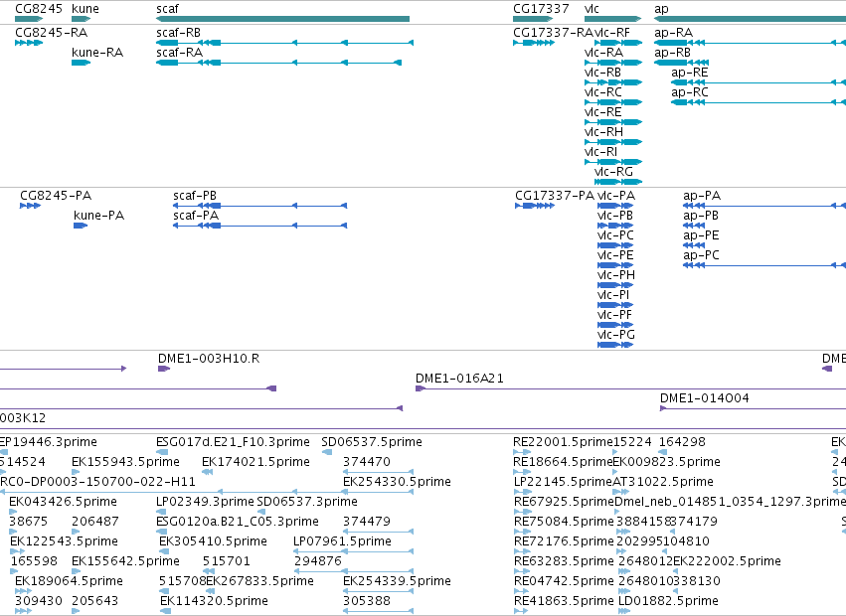Select the vlc-RA transcript

tap(613, 63)
